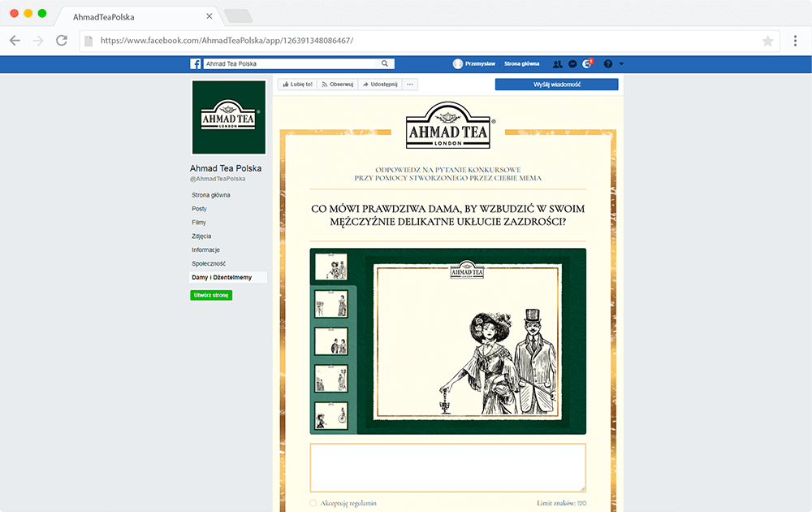Check the Akceptuję regulamin checkbox
Image resolution: width=812 pixels, height=512 pixels.
tap(313, 503)
